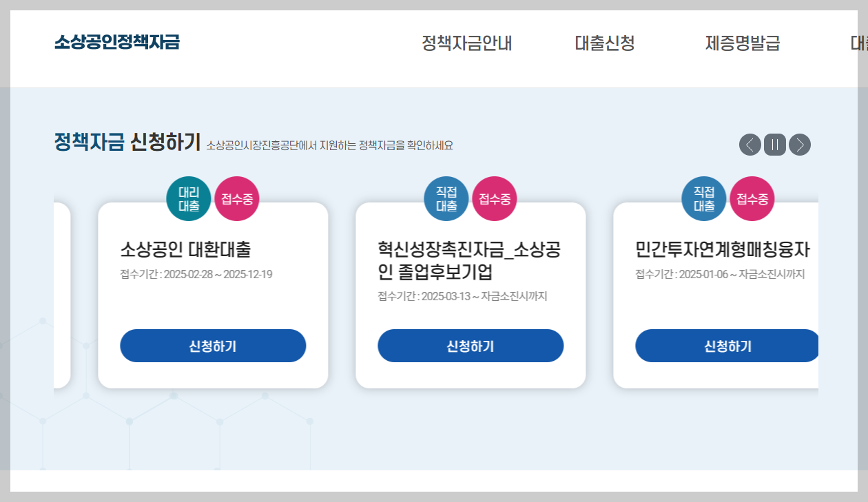Select the blue 직접대출 badge on 혁신성장촉진자금 card
The image size is (868, 502).
[446, 198]
